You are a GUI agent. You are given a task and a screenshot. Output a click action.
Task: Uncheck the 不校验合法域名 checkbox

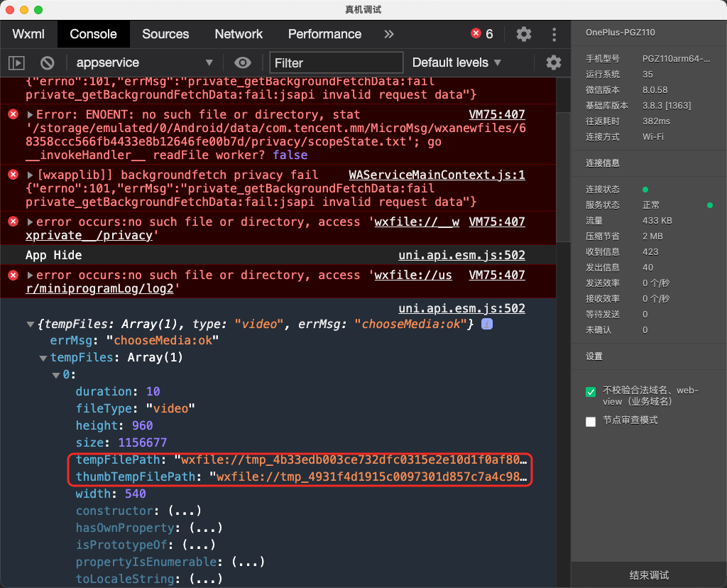(x=591, y=392)
